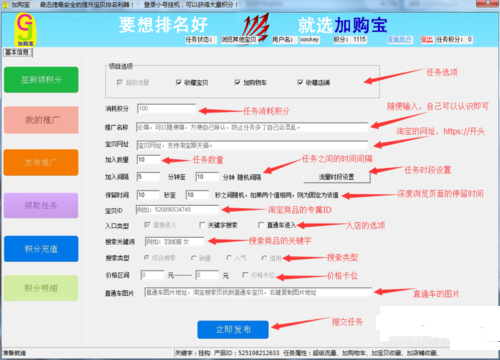Close the 加购宝 window
Screen dimensions: 500x360
(x=487, y=3)
